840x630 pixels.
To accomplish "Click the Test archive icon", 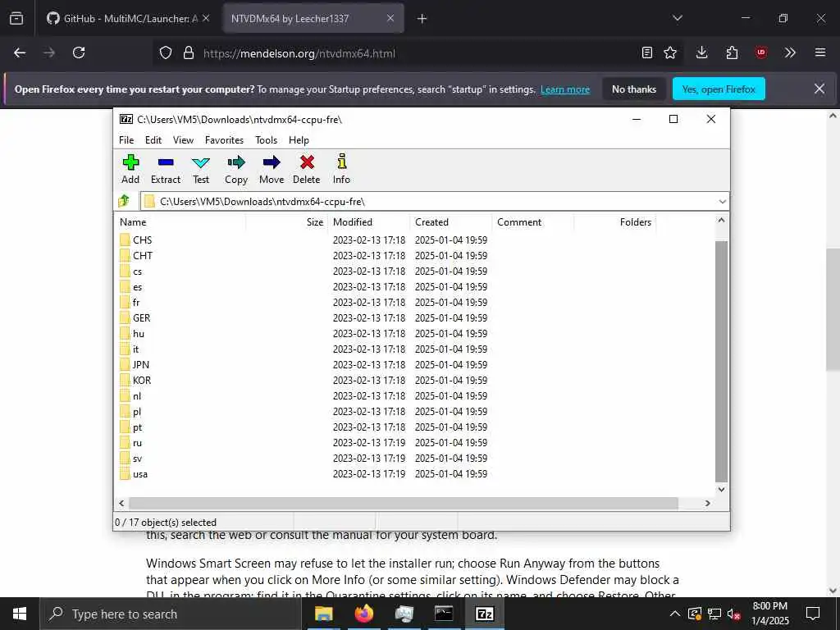I will [201, 169].
